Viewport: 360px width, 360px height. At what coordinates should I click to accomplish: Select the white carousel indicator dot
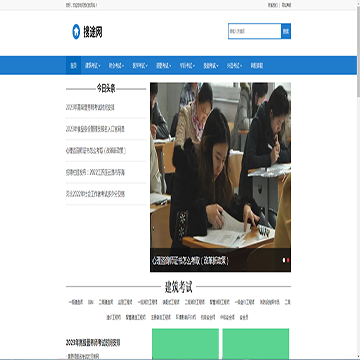pos(284,260)
